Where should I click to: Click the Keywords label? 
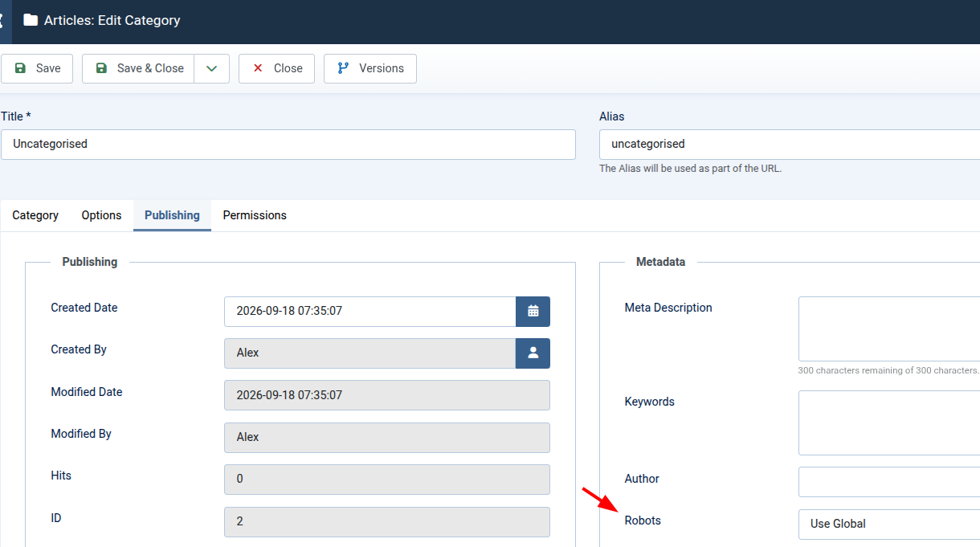point(649,402)
